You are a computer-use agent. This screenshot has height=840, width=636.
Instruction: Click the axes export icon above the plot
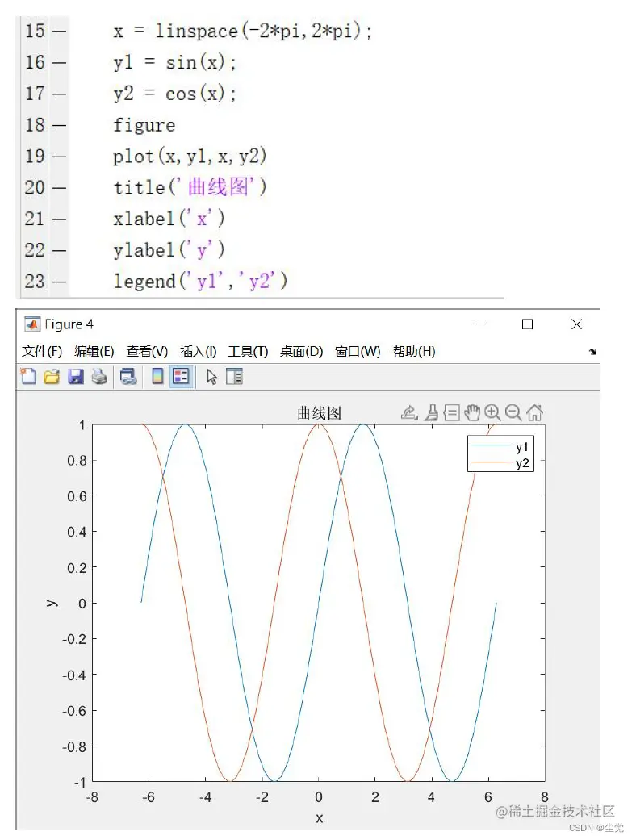pyautogui.click(x=409, y=412)
